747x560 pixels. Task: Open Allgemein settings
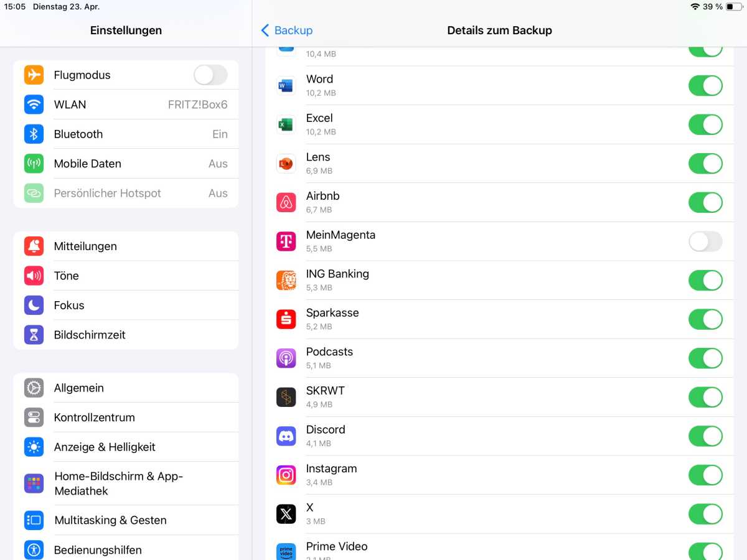126,388
